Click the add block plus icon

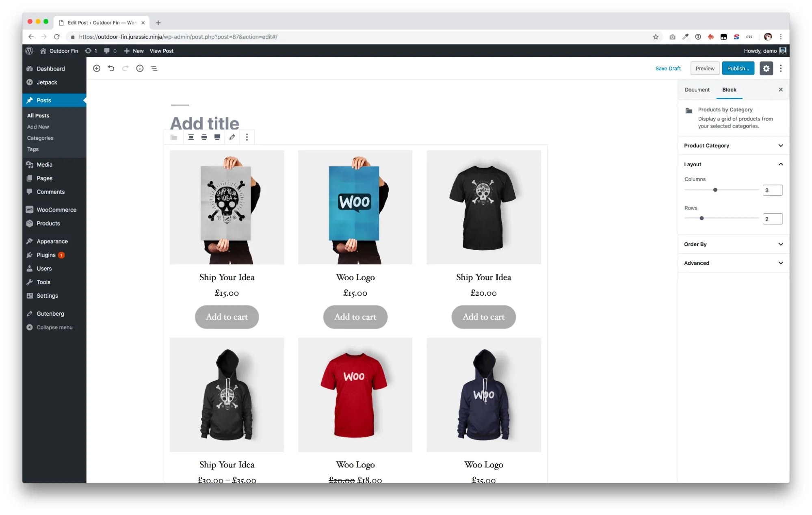pos(96,68)
